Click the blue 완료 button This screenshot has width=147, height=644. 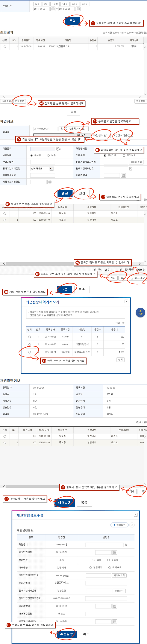[65, 193]
